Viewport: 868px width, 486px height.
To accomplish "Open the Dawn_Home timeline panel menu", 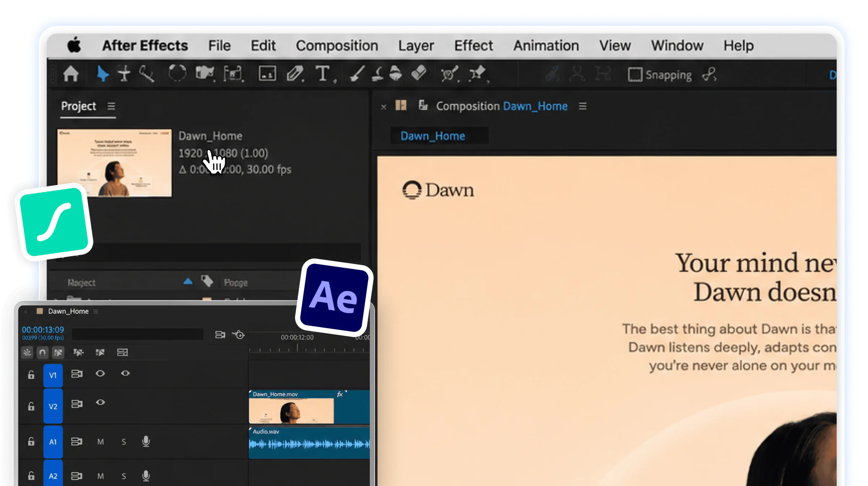I will click(95, 311).
